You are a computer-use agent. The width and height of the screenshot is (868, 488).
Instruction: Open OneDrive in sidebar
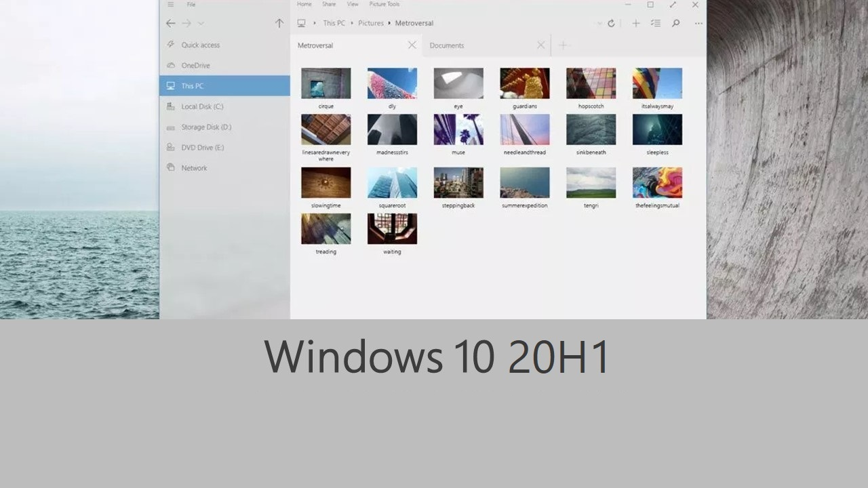[224, 66]
